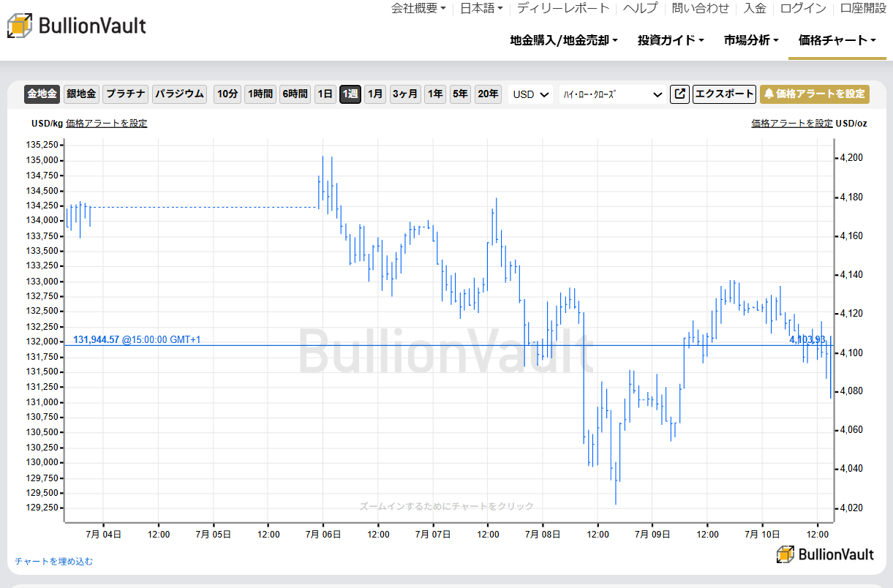Image resolution: width=893 pixels, height=588 pixels.
Task: Open chart in new window icon
Action: point(679,94)
